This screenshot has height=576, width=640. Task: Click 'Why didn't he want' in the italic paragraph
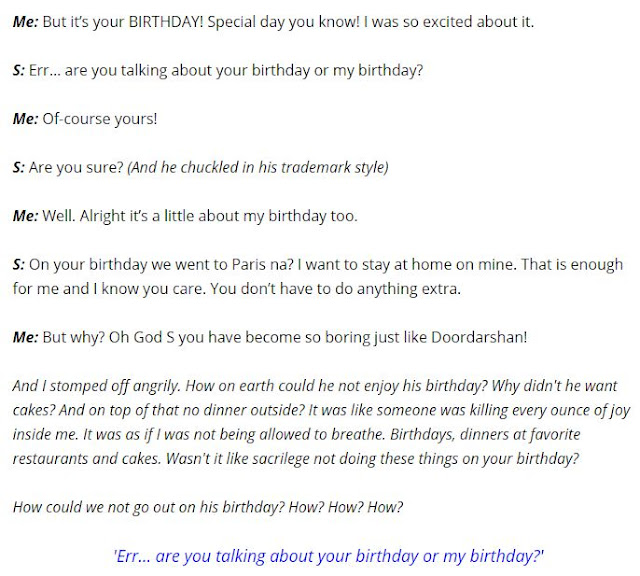coord(554,386)
